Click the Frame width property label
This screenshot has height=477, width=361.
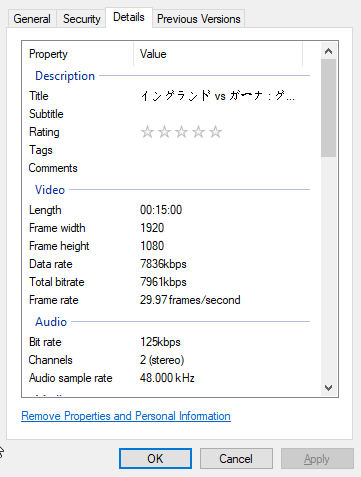(57, 228)
